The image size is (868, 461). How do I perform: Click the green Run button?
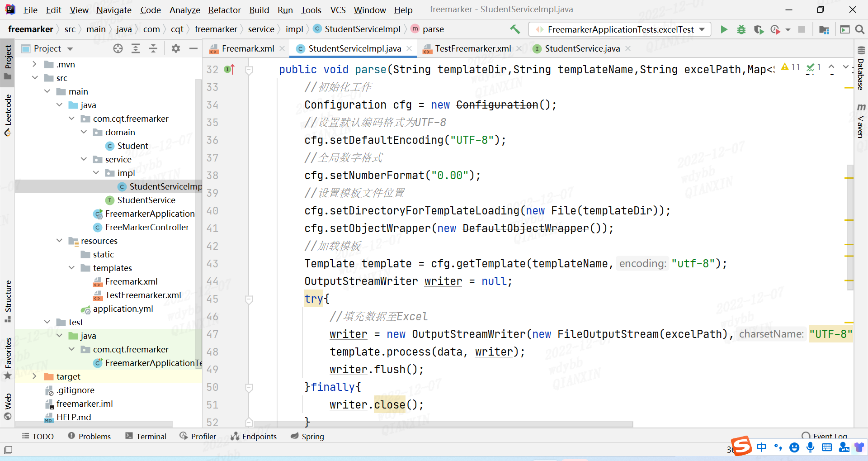(724, 29)
